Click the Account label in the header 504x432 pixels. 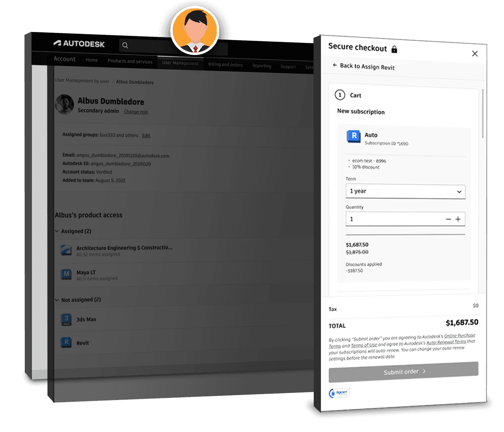(x=64, y=59)
